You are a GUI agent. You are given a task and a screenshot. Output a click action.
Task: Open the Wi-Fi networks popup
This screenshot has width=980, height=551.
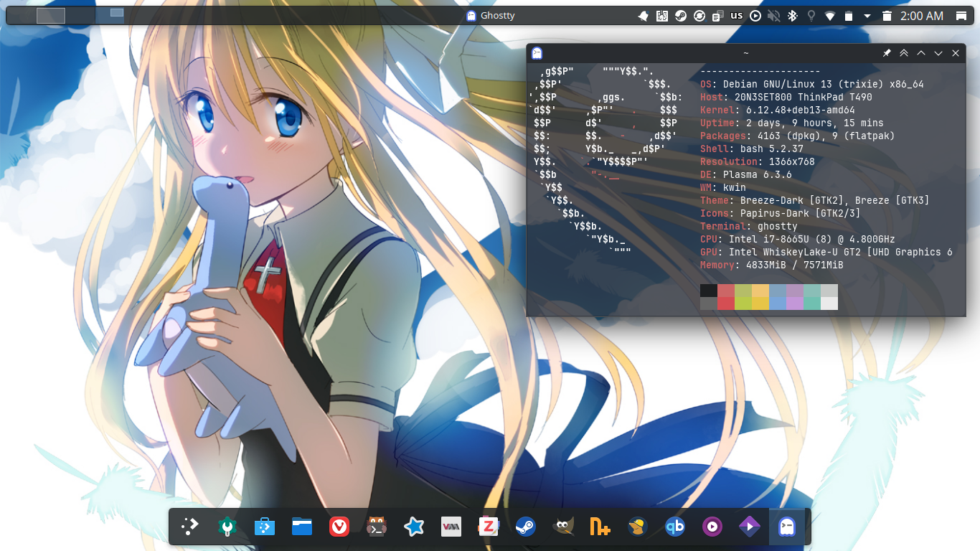pyautogui.click(x=830, y=16)
